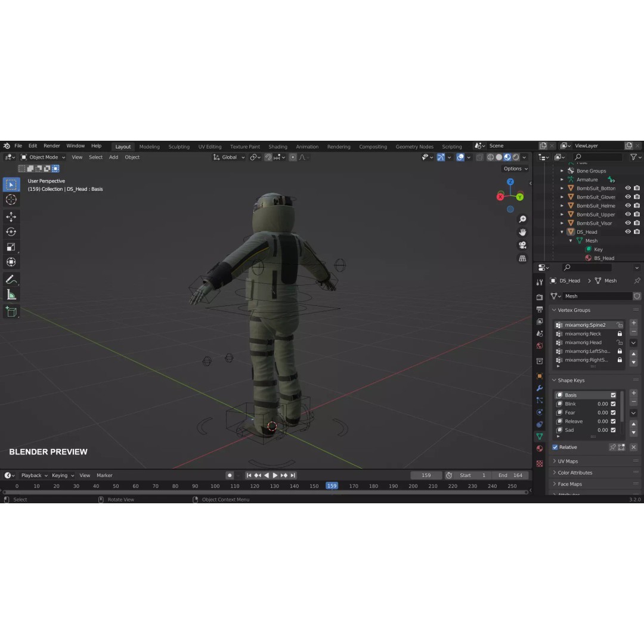The width and height of the screenshot is (644, 644).
Task: Select the Transform tool
Action: click(11, 262)
